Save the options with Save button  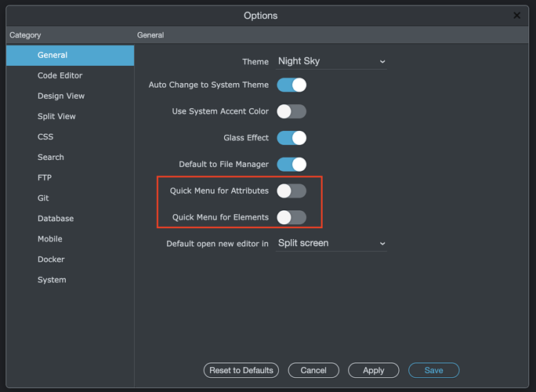(434, 371)
